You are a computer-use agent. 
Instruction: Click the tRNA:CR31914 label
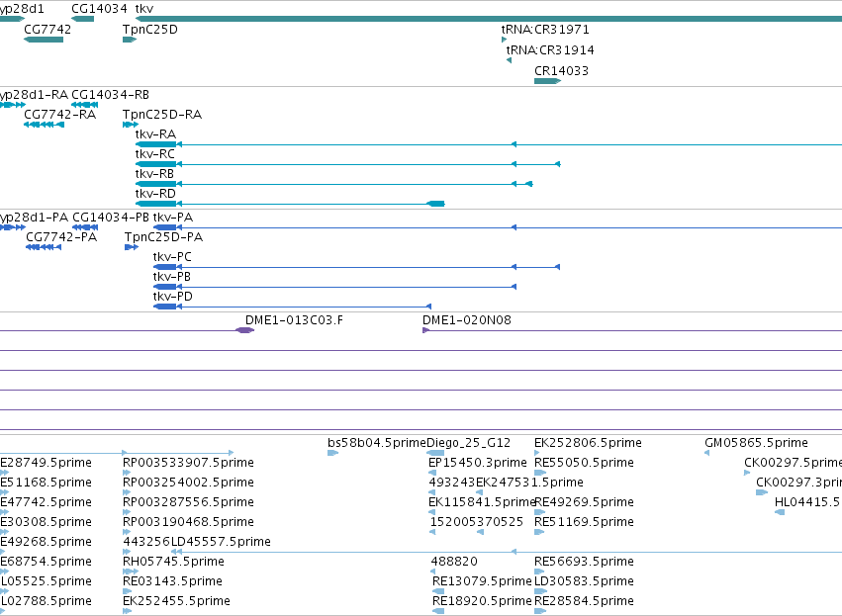click(550, 49)
